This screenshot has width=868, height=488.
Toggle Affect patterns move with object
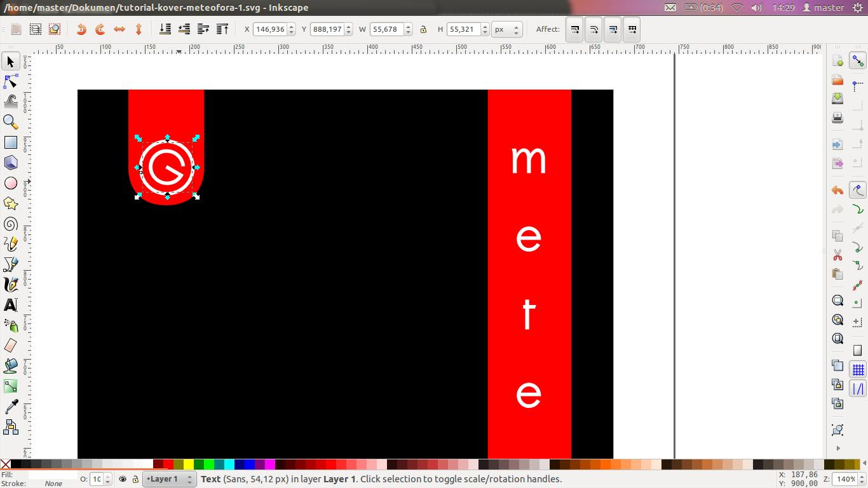(632, 29)
